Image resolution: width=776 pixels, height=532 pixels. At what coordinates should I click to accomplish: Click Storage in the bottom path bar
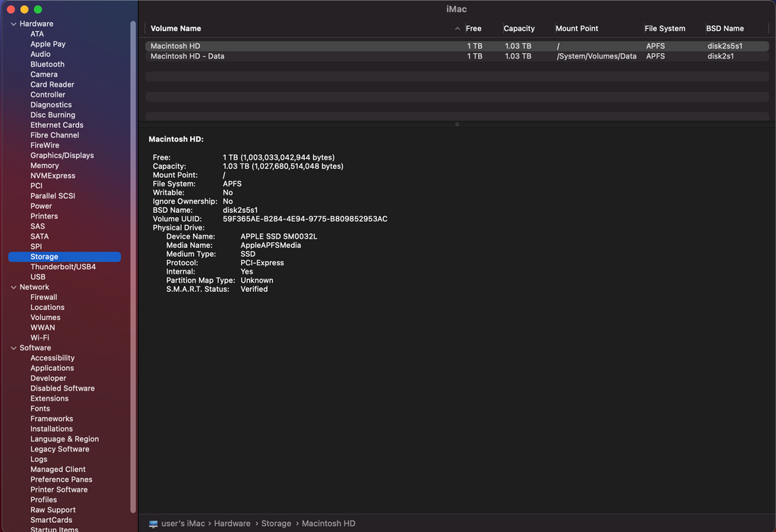276,524
